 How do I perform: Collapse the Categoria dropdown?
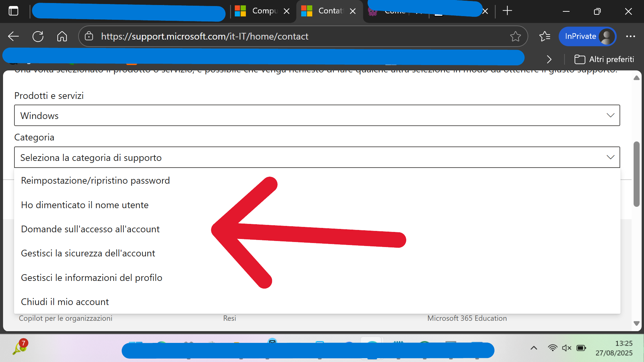(317, 157)
